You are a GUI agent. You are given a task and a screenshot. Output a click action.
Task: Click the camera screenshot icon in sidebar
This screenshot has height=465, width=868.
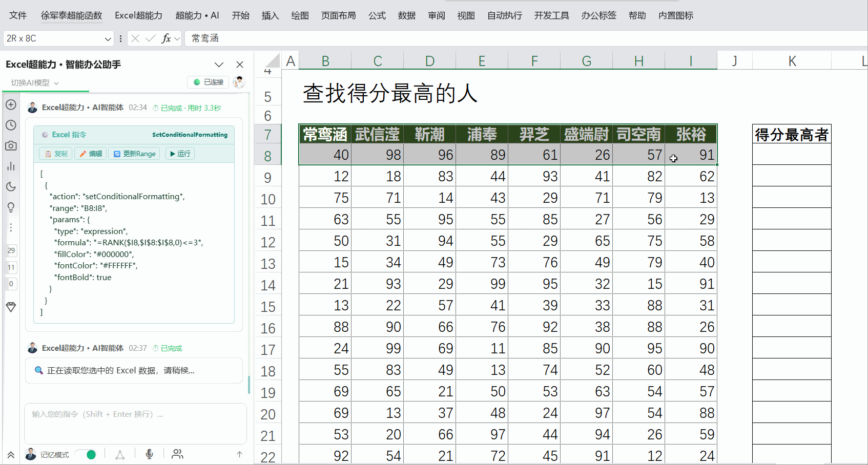point(11,145)
